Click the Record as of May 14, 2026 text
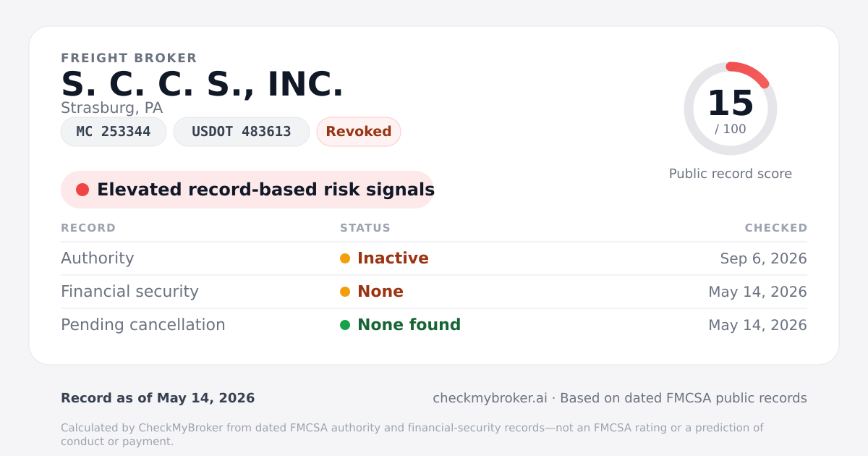This screenshot has height=456, width=868. [158, 398]
